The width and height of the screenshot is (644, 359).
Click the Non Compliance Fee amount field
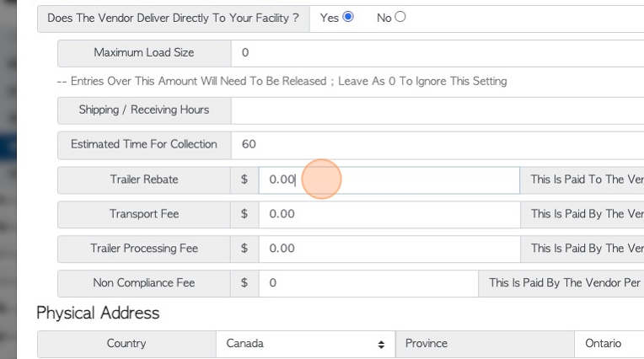pos(368,283)
